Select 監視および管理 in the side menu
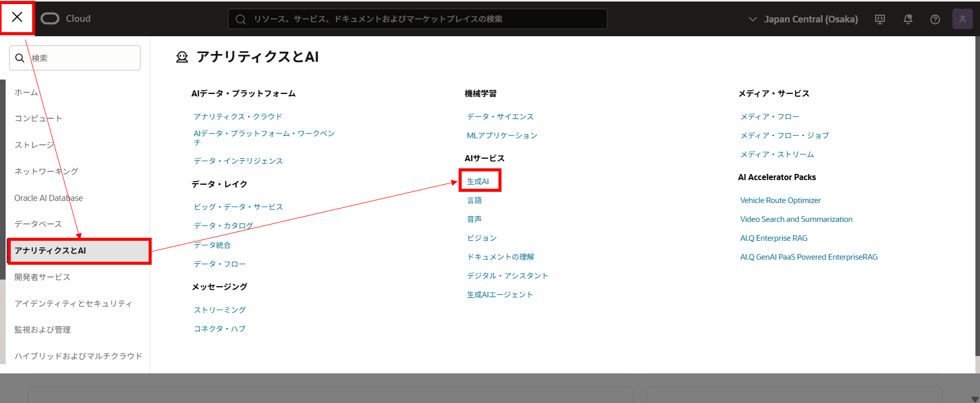Screen dimensions: 980x403 pyautogui.click(x=42, y=330)
